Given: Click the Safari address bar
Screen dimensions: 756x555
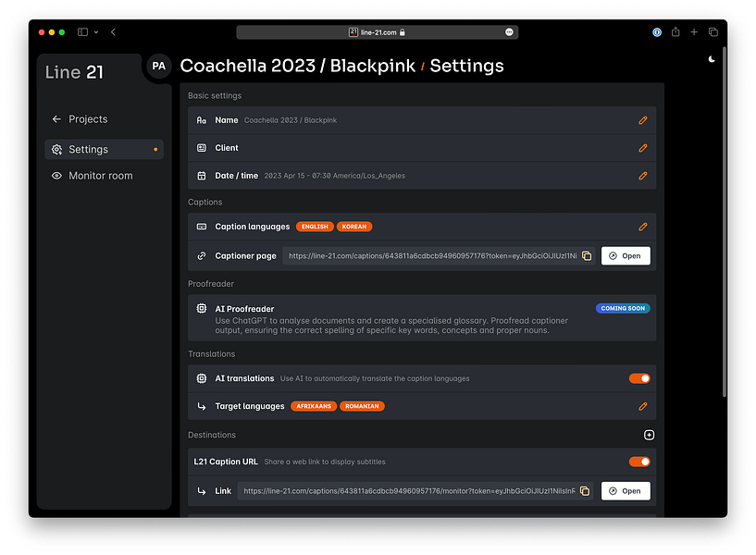Looking at the screenshot, I should tap(377, 31).
